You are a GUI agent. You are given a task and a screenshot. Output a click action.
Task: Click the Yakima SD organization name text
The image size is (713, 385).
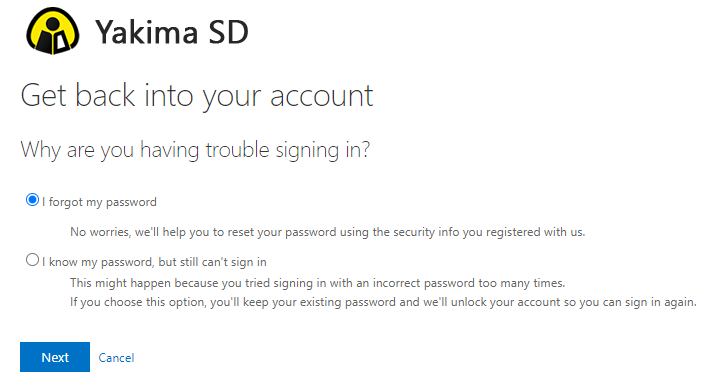tap(172, 32)
